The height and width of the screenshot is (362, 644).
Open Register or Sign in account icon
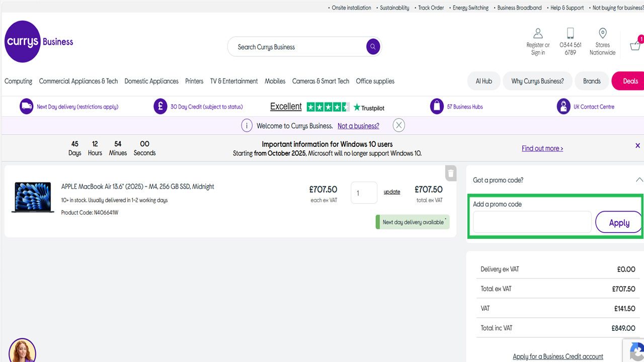[538, 34]
